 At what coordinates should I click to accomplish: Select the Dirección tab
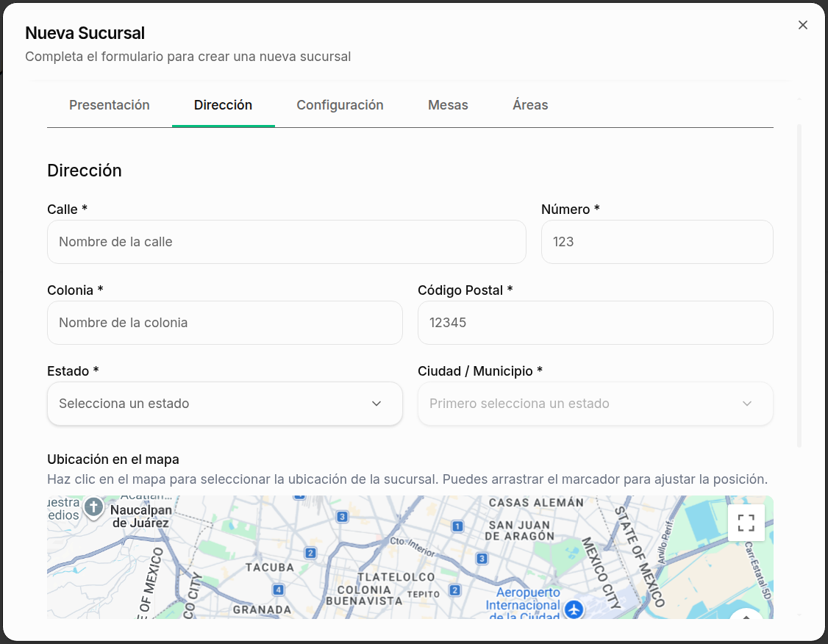[223, 105]
